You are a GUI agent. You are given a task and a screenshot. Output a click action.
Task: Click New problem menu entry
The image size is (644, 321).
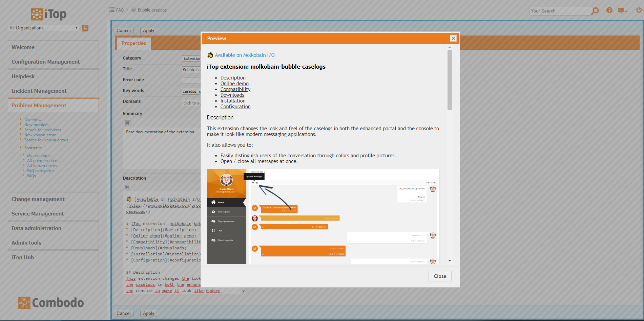pos(36,125)
